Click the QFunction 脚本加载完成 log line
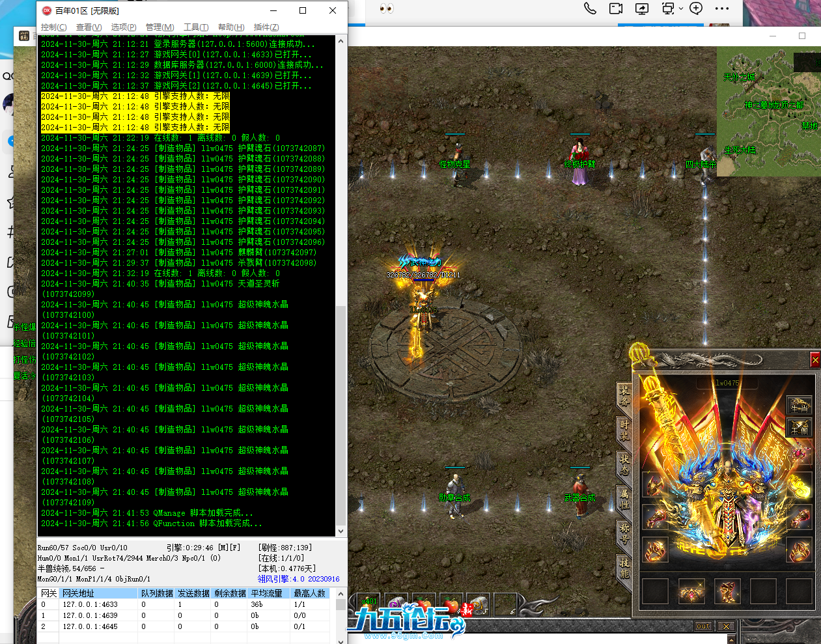This screenshot has width=821, height=644. click(x=152, y=524)
